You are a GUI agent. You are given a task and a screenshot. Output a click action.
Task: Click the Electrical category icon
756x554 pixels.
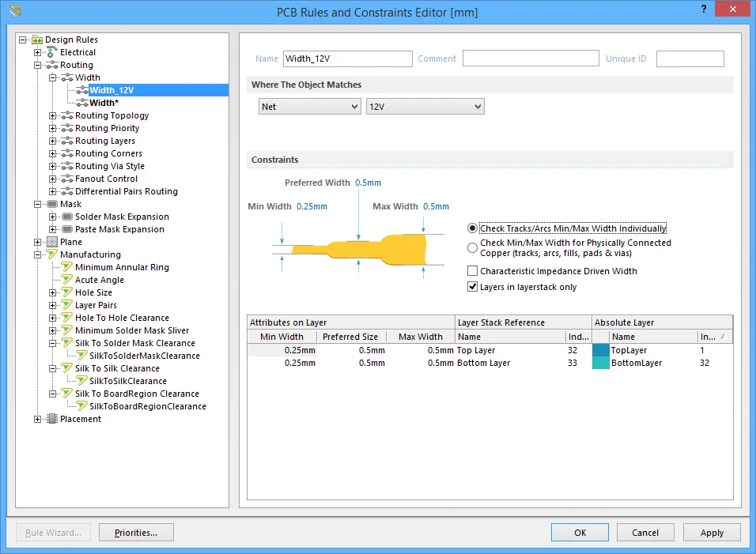coord(52,52)
